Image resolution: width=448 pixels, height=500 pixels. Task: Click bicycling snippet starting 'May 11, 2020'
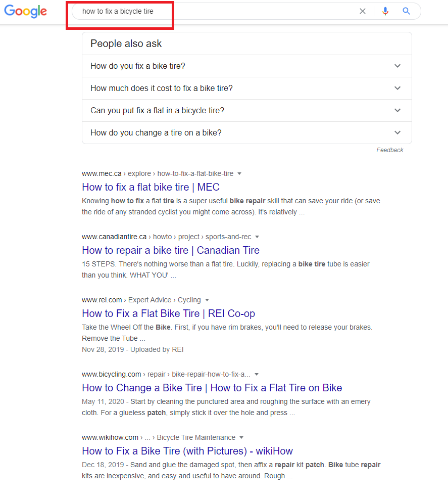pyautogui.click(x=226, y=407)
